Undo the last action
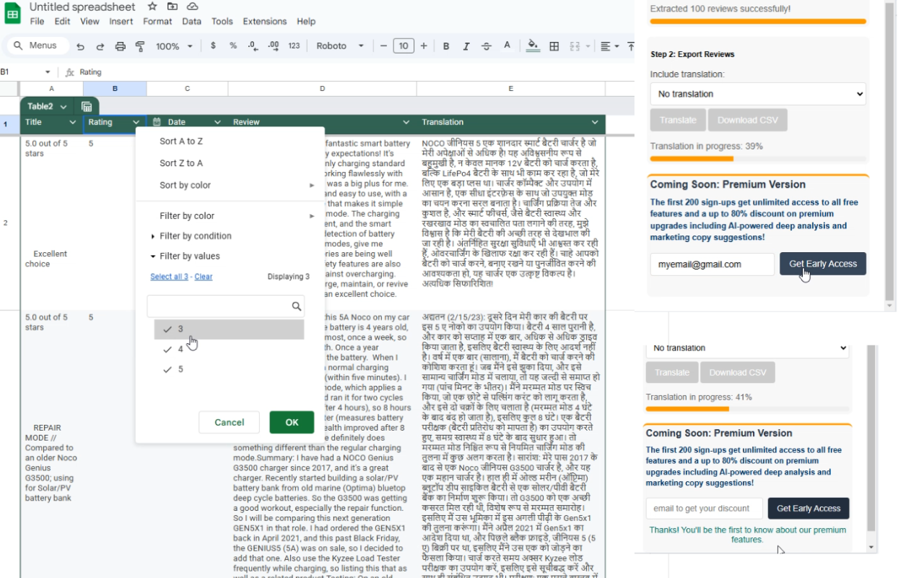The image size is (924, 578). pyautogui.click(x=80, y=46)
